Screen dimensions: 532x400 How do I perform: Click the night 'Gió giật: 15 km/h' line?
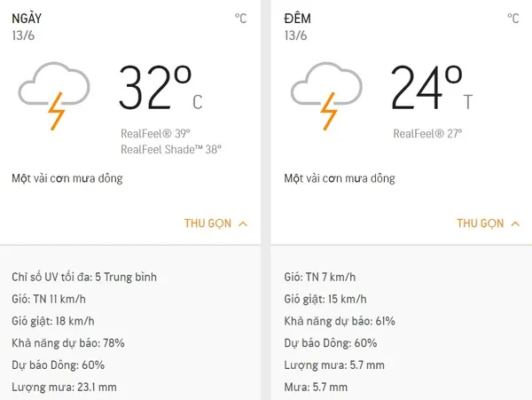coord(325,299)
